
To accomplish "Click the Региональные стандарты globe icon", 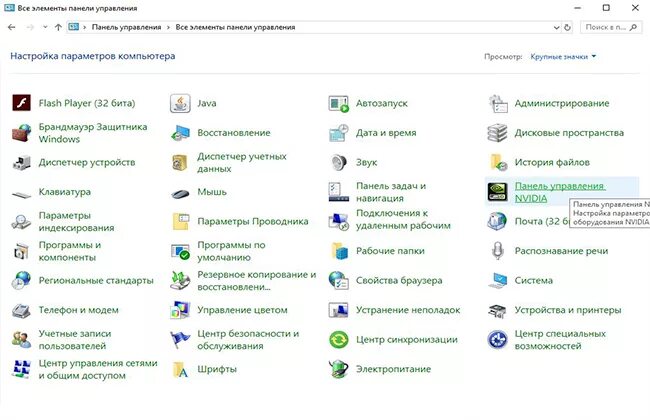I will (x=21, y=280).
